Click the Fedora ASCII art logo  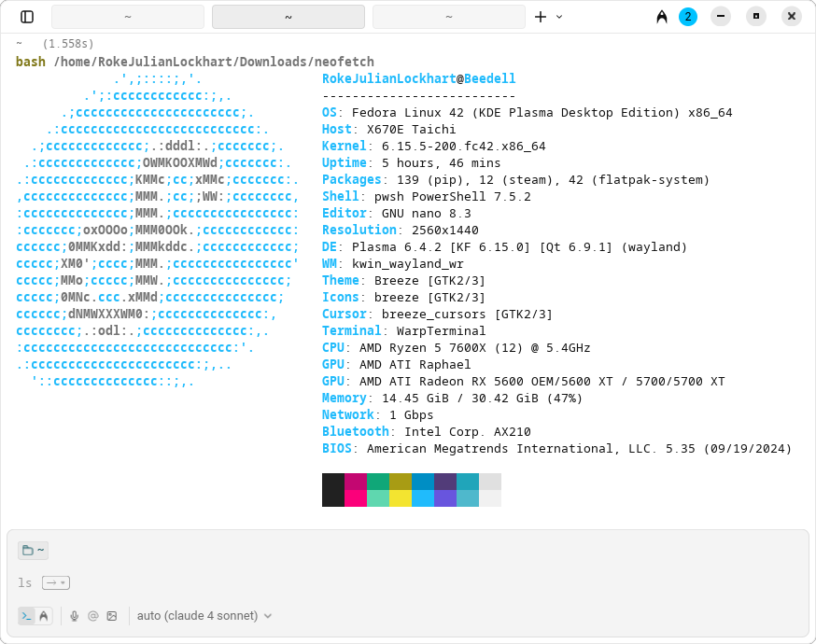(x=157, y=230)
